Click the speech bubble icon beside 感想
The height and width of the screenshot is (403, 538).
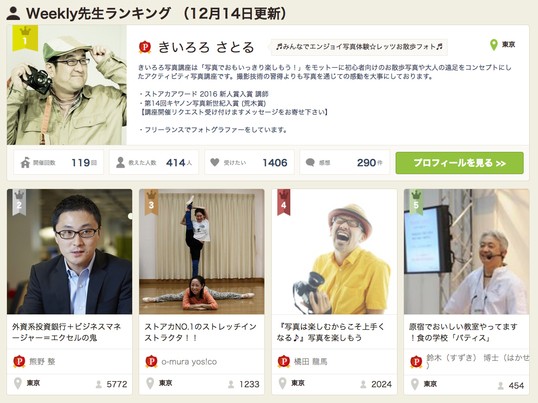coord(310,162)
